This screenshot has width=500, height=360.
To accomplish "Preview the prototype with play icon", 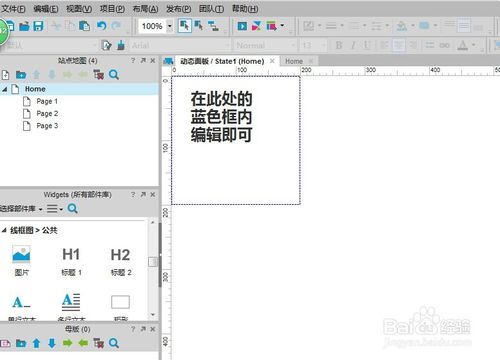I will point(242,26).
